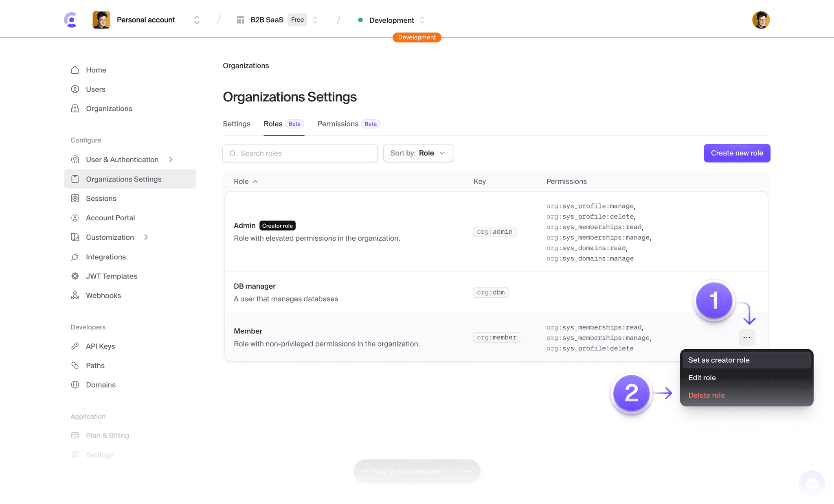This screenshot has width=834, height=504.
Task: Click the Create new role button
Action: pyautogui.click(x=737, y=153)
